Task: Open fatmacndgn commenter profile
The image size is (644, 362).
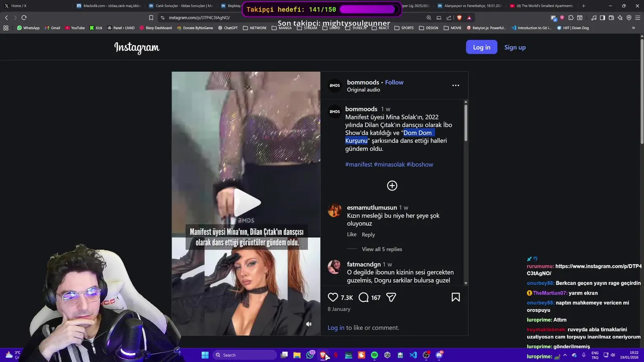Action: (364, 264)
